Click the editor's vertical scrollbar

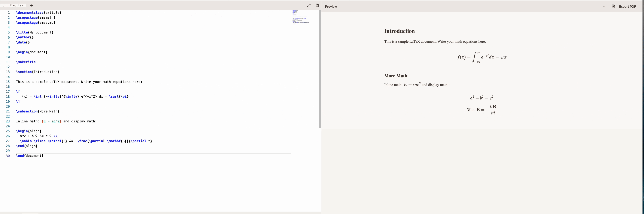click(x=320, y=68)
